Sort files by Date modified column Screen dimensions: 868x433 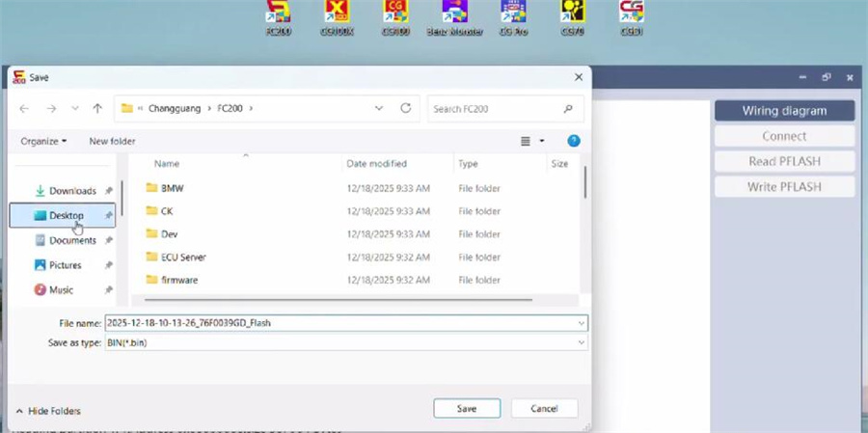[377, 164]
